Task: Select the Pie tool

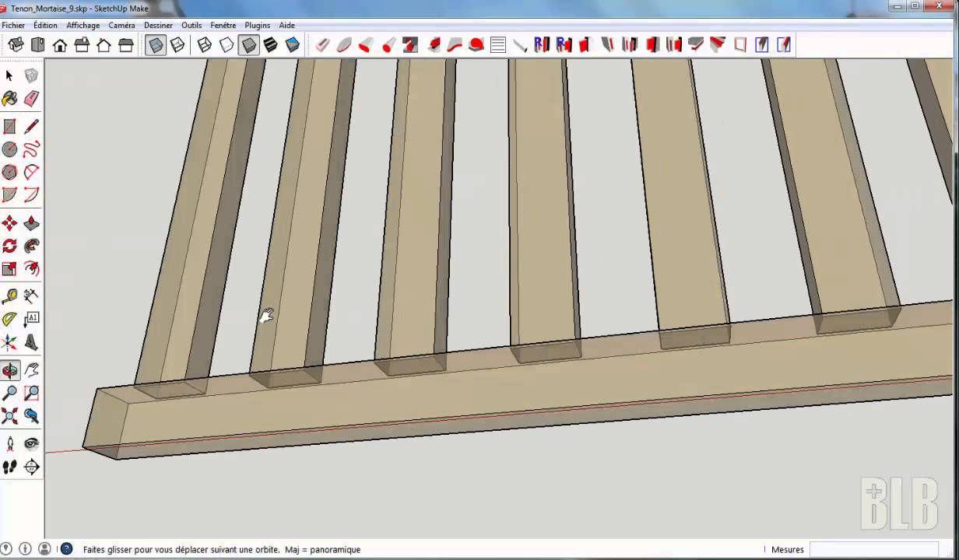Action: tap(9, 194)
